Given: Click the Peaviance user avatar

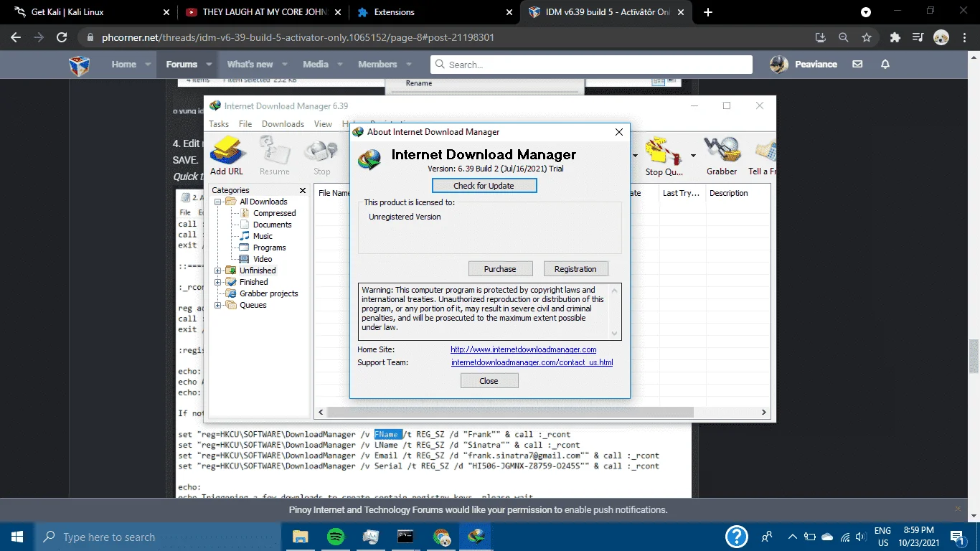Looking at the screenshot, I should (x=779, y=64).
